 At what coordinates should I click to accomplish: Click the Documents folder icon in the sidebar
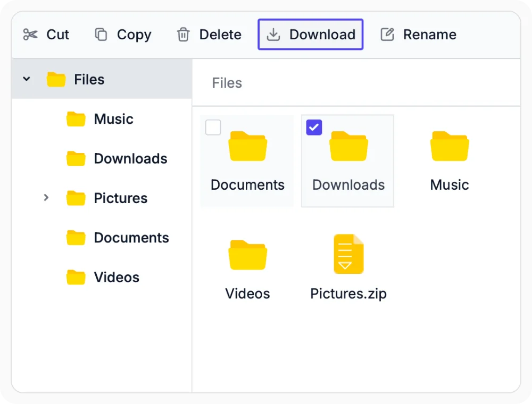point(76,238)
